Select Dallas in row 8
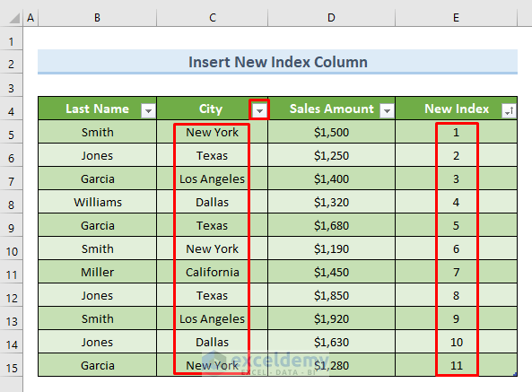The height and width of the screenshot is (392, 532). pyautogui.click(x=213, y=202)
